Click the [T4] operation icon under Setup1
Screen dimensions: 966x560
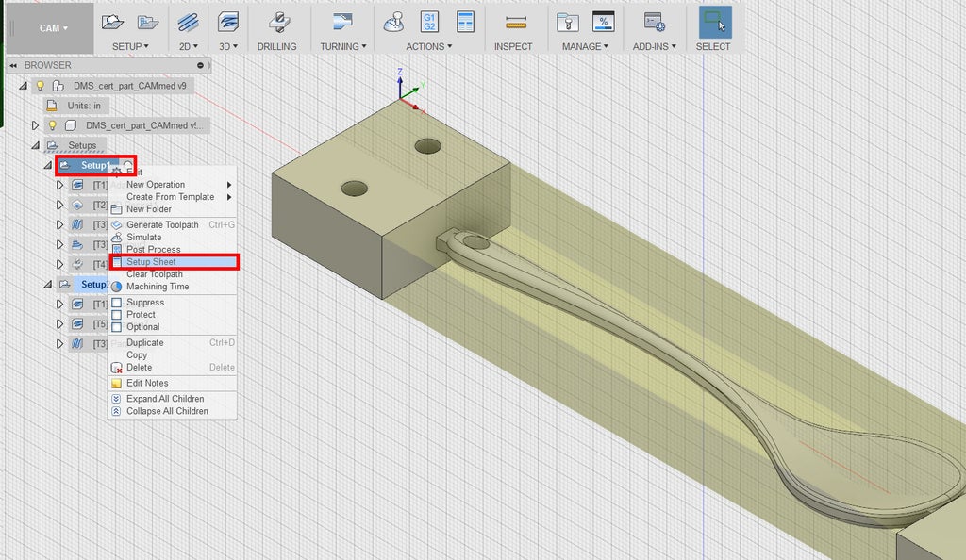click(77, 265)
